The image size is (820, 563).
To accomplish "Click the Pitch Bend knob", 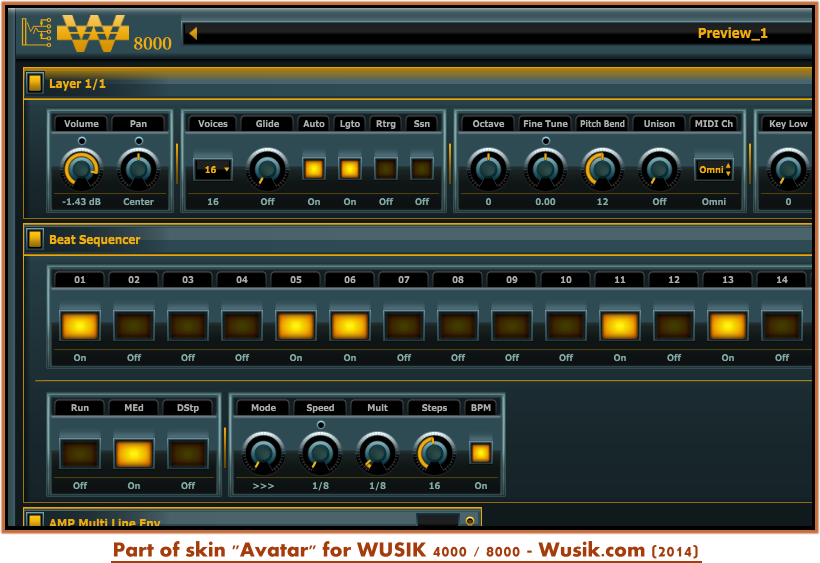I will [x=602, y=169].
